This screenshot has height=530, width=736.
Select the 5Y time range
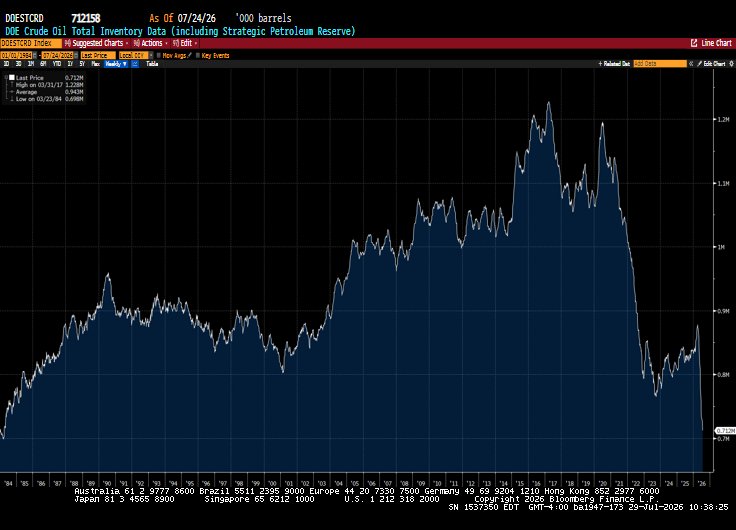pyautogui.click(x=82, y=64)
